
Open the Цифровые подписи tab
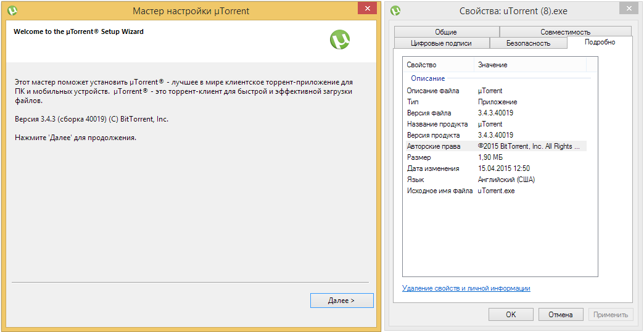(441, 43)
